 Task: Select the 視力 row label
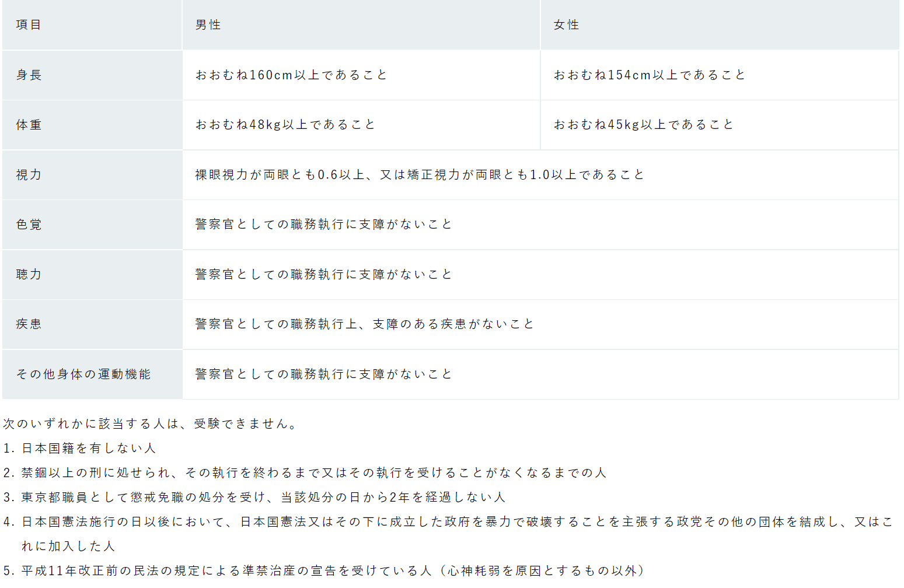29,175
